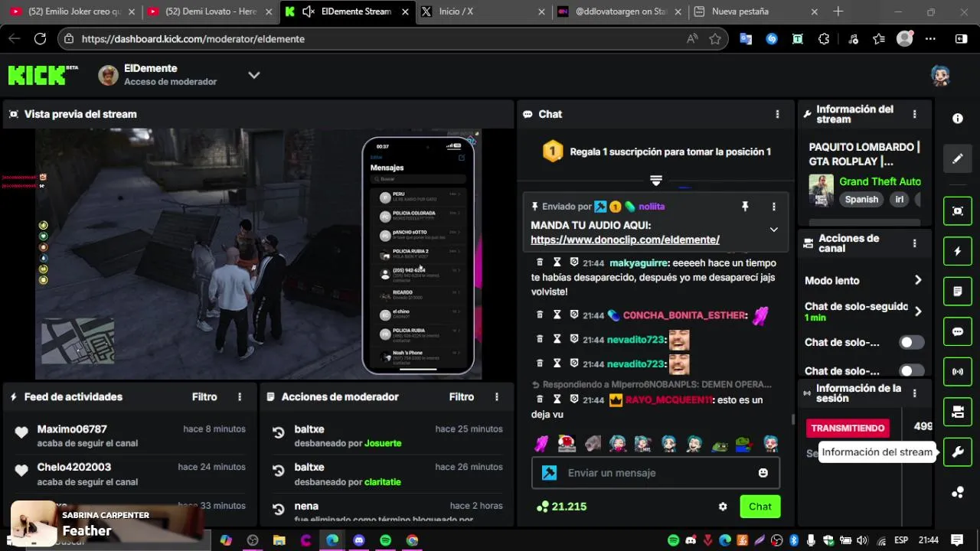Click claritatie moderator name link

point(383,482)
